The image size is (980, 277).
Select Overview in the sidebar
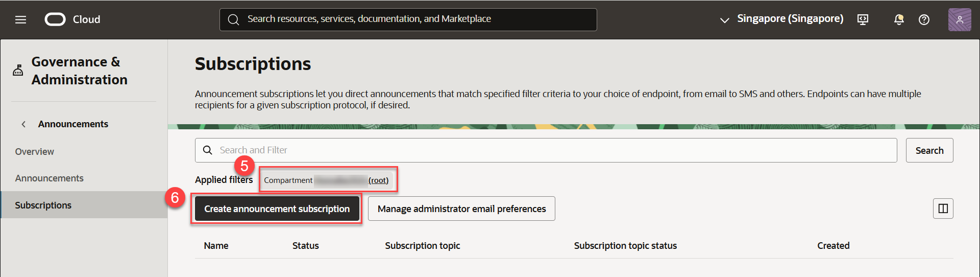point(34,152)
